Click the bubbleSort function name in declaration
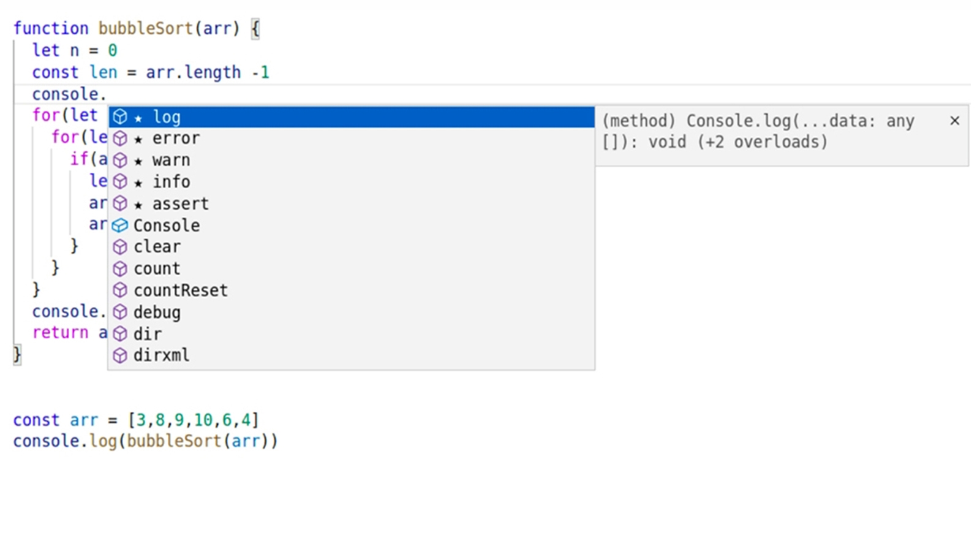 (x=145, y=28)
